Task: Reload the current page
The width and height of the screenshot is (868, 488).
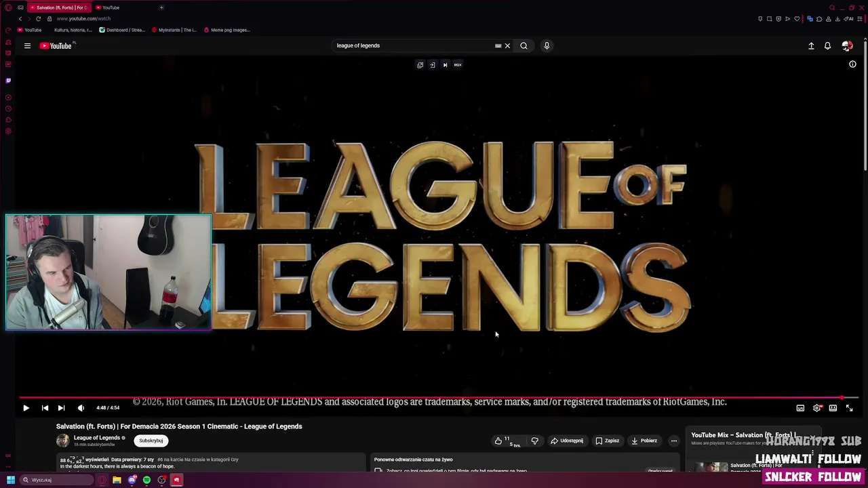Action: (38, 19)
